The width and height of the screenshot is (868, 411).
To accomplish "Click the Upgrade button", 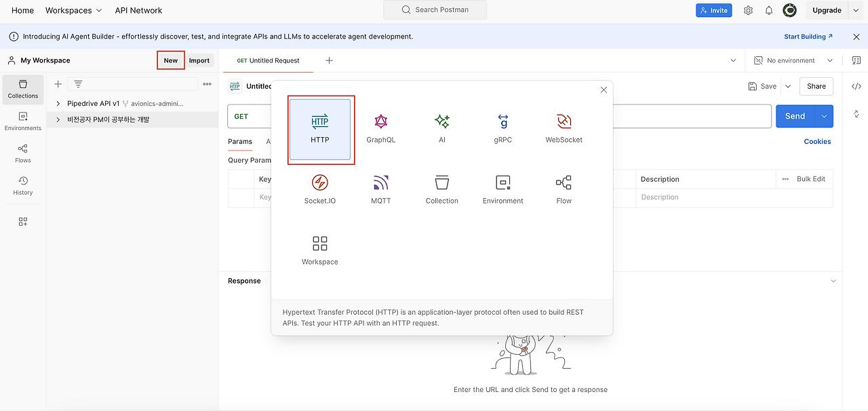I will pyautogui.click(x=827, y=10).
